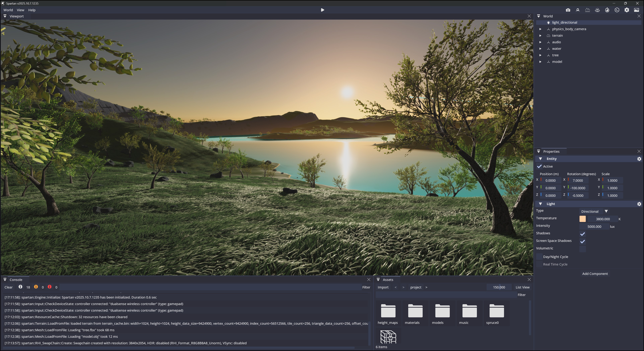Open the worlds mountain icon in toolbar

click(588, 10)
